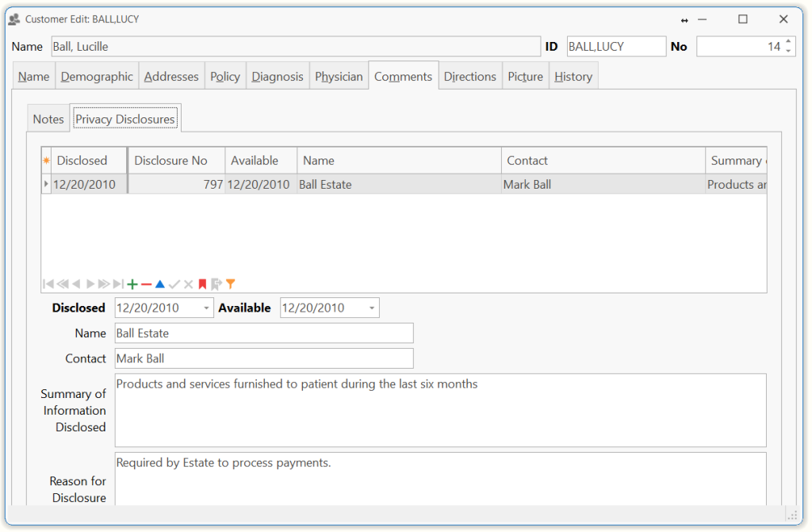812x532 pixels.
Task: Click the blue triangle edit record icon
Action: point(159,284)
